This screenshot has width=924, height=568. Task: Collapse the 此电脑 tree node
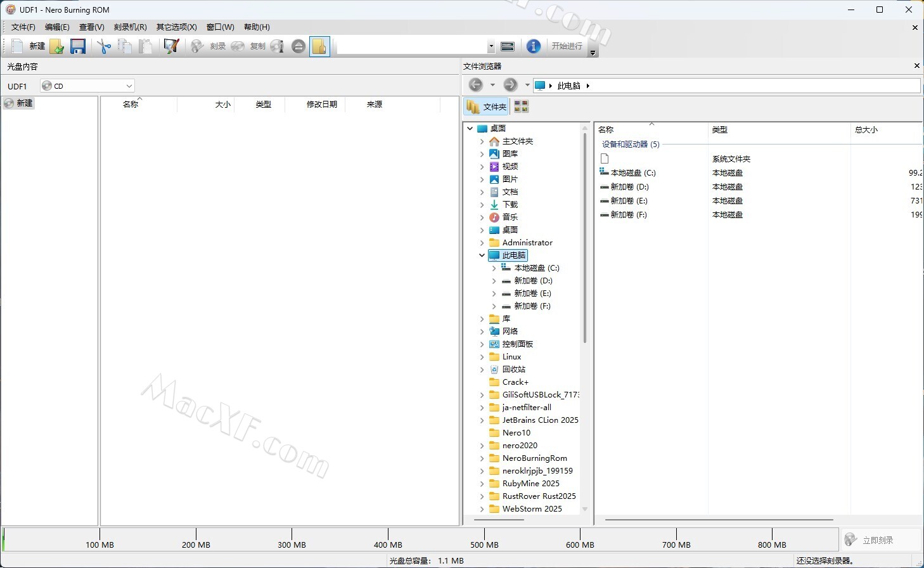(482, 255)
